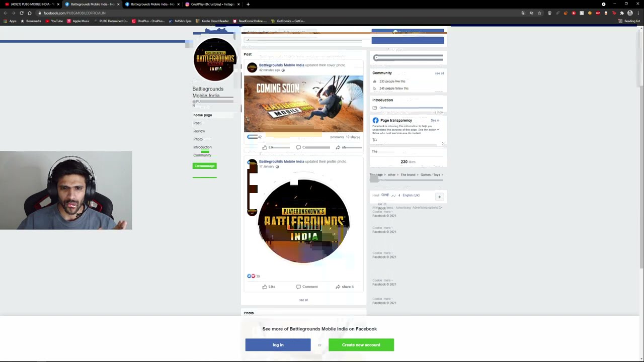Like the profile photo update post
644x362 pixels.
pos(269,287)
